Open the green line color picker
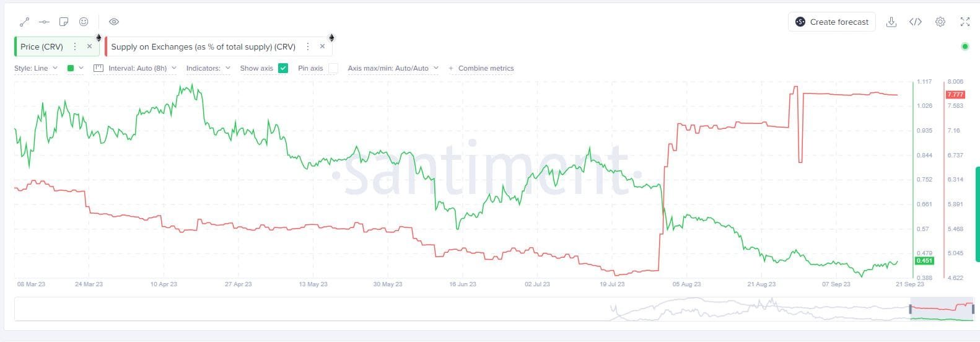Image resolution: width=980 pixels, height=342 pixels. pyautogui.click(x=74, y=68)
